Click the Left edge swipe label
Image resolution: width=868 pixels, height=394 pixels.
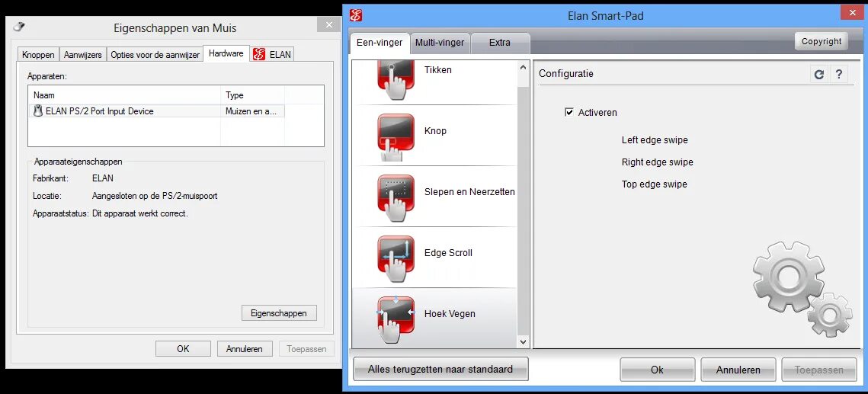[x=655, y=140]
